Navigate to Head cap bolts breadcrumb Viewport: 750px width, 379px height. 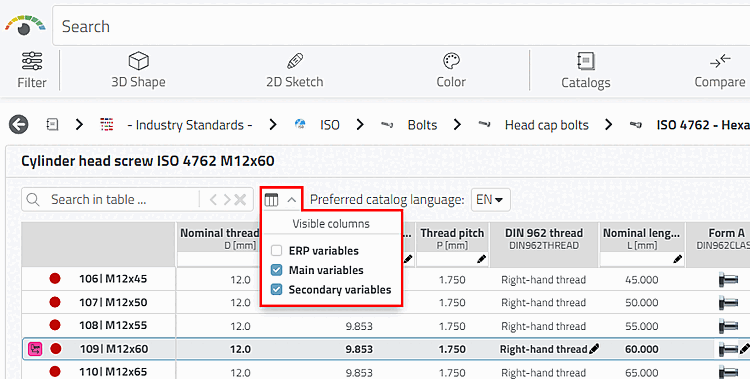547,125
